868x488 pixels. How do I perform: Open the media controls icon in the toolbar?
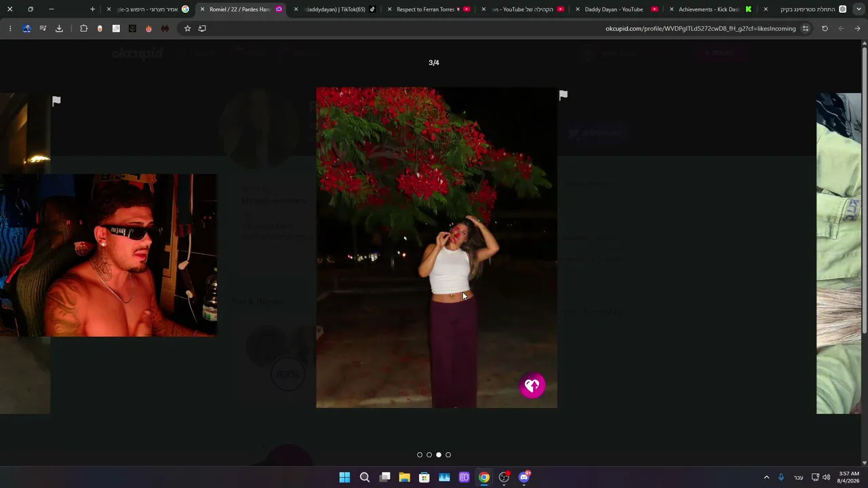pyautogui.click(x=43, y=28)
